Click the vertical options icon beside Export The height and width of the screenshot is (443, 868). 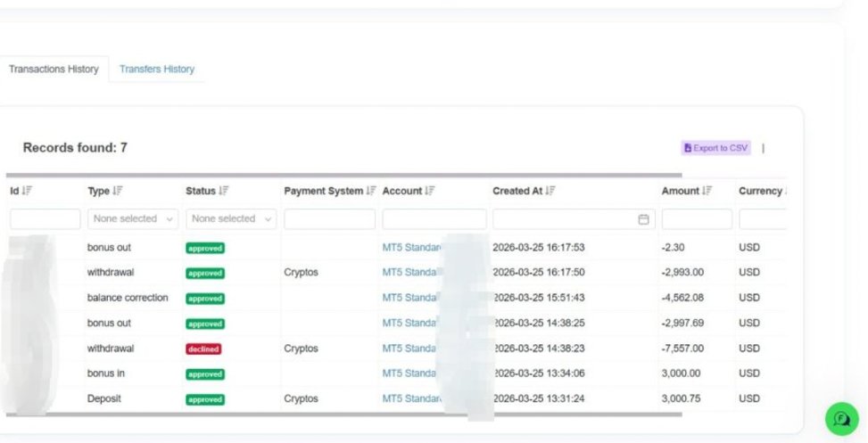763,148
